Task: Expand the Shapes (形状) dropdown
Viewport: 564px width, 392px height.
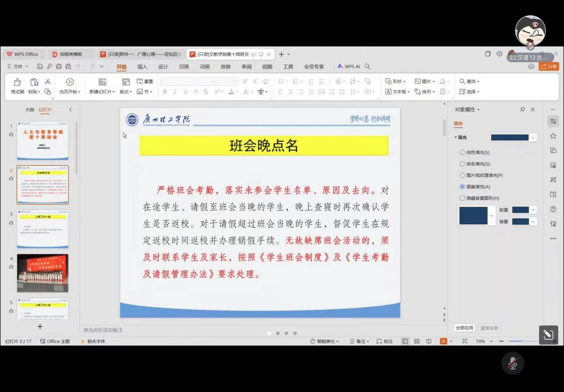Action: point(395,81)
